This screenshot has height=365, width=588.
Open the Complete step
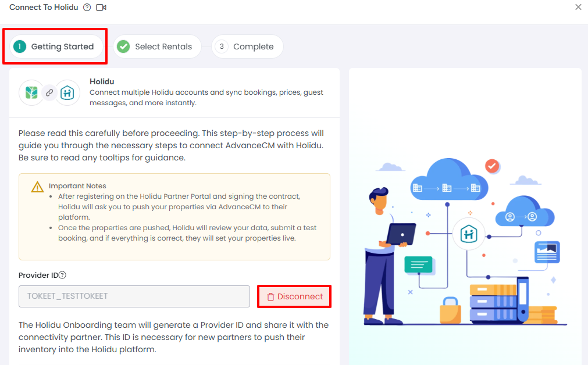coord(248,46)
